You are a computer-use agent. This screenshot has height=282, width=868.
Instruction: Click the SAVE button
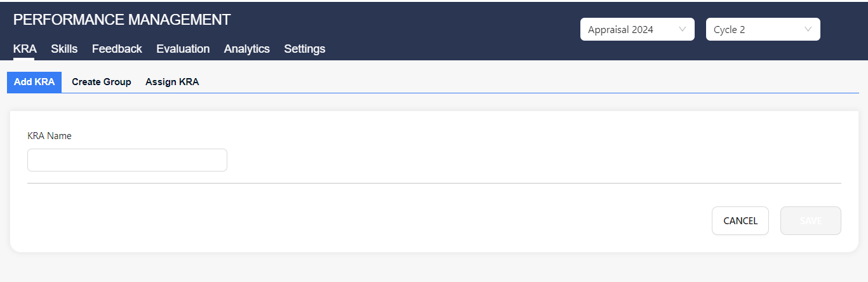click(810, 221)
